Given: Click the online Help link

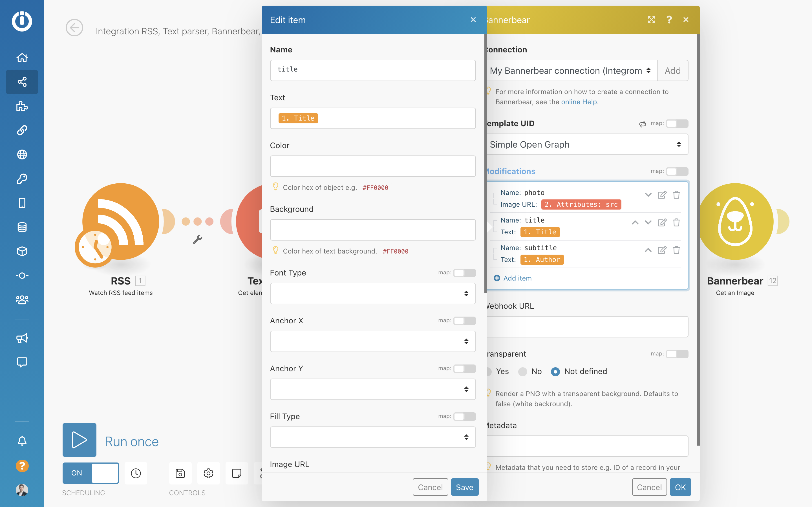Looking at the screenshot, I should 579,102.
